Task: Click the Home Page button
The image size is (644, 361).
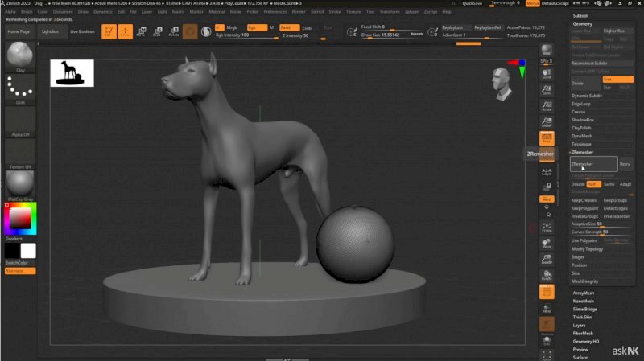Action: (19, 31)
